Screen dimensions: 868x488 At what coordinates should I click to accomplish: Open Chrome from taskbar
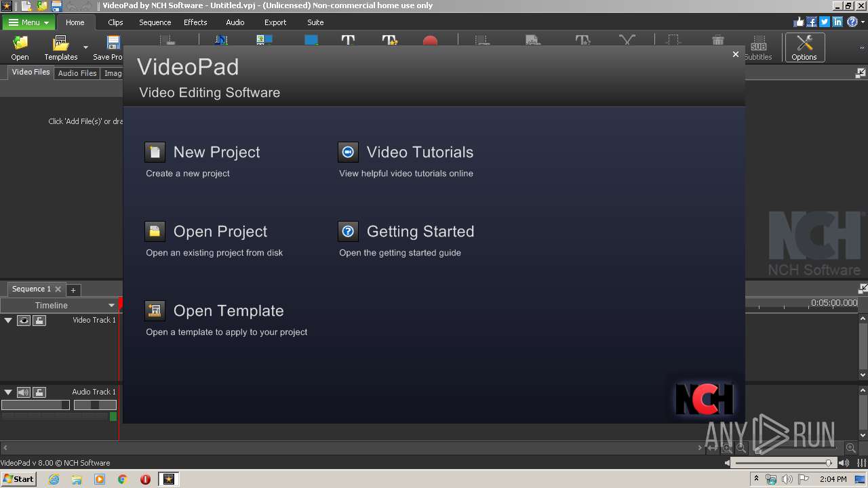pyautogui.click(x=123, y=479)
